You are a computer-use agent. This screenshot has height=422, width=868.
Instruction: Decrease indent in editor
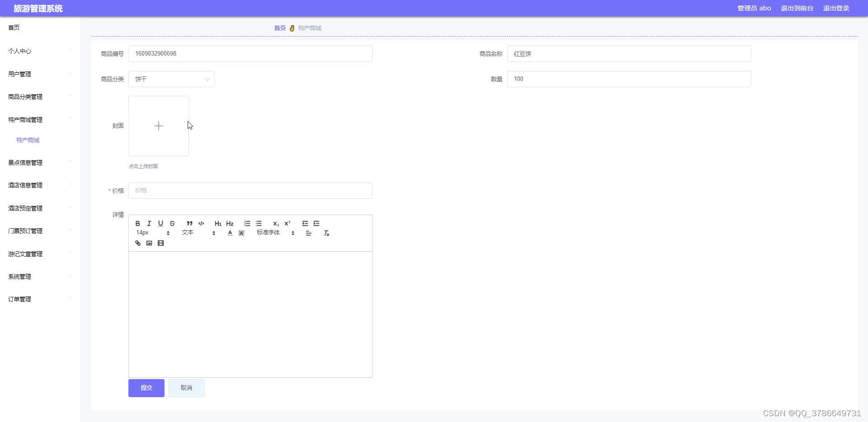point(305,224)
